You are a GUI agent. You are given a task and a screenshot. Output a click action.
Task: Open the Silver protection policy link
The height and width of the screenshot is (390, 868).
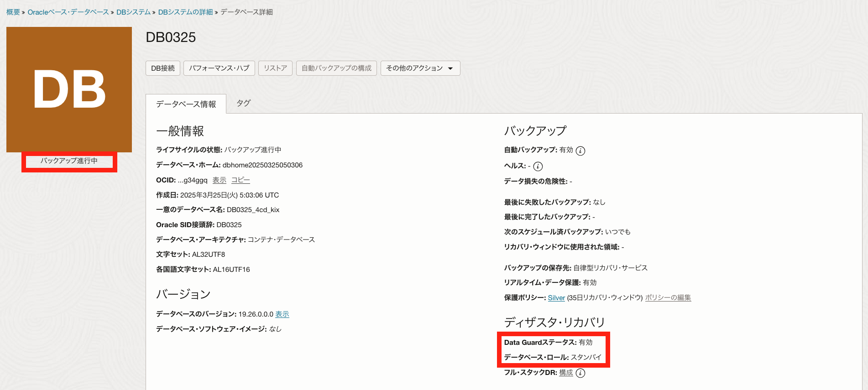[x=556, y=298]
